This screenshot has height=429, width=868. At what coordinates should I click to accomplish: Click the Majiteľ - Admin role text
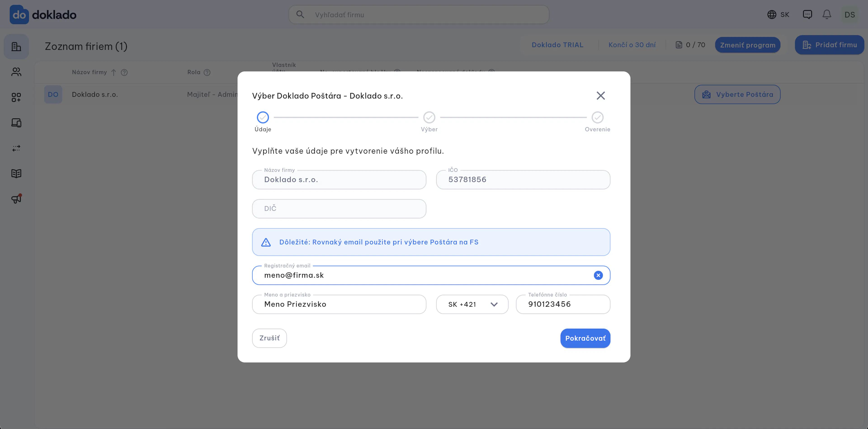pos(212,94)
